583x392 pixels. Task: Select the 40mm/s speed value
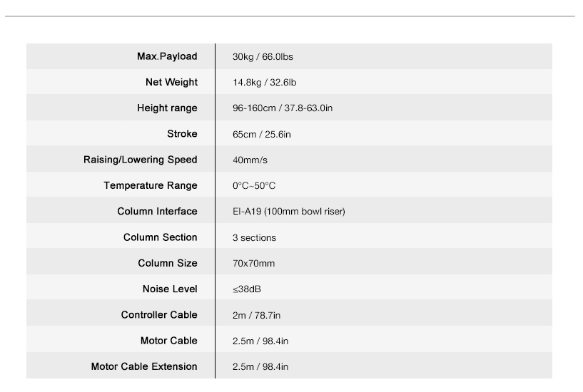pos(250,160)
